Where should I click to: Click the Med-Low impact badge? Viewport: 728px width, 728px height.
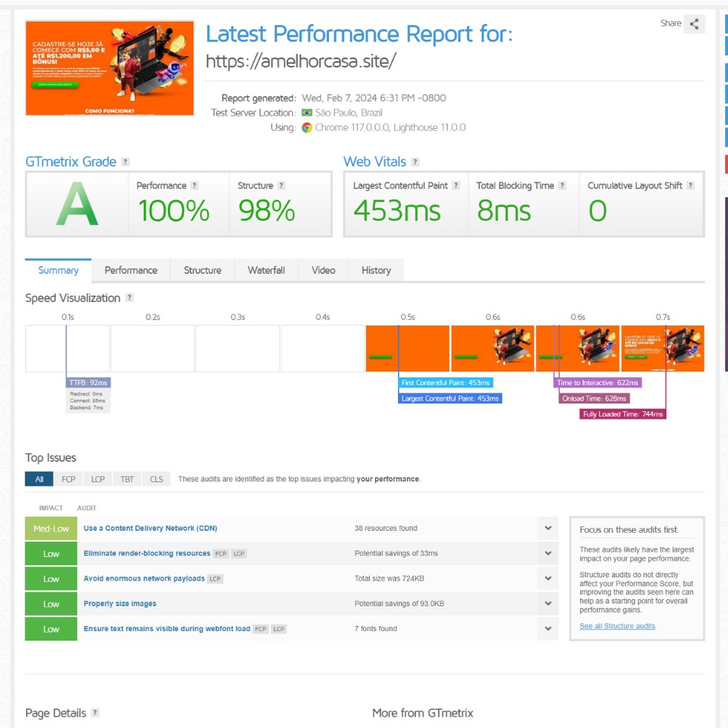tap(51, 529)
